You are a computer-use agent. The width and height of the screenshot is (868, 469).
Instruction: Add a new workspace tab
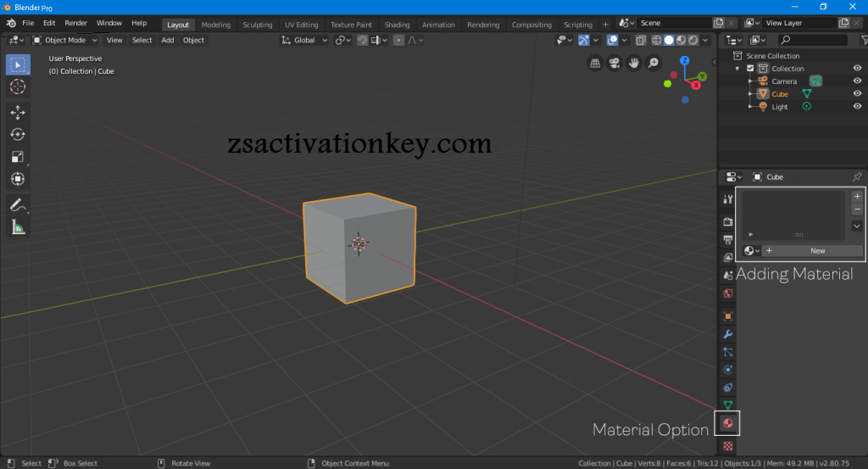[605, 25]
